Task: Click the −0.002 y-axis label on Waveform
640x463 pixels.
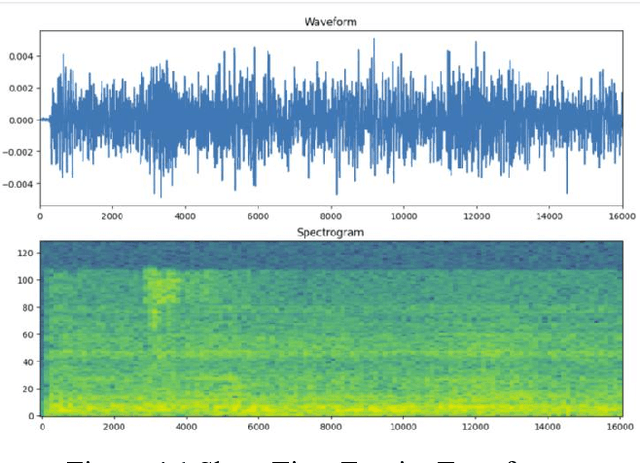Action: pos(19,152)
